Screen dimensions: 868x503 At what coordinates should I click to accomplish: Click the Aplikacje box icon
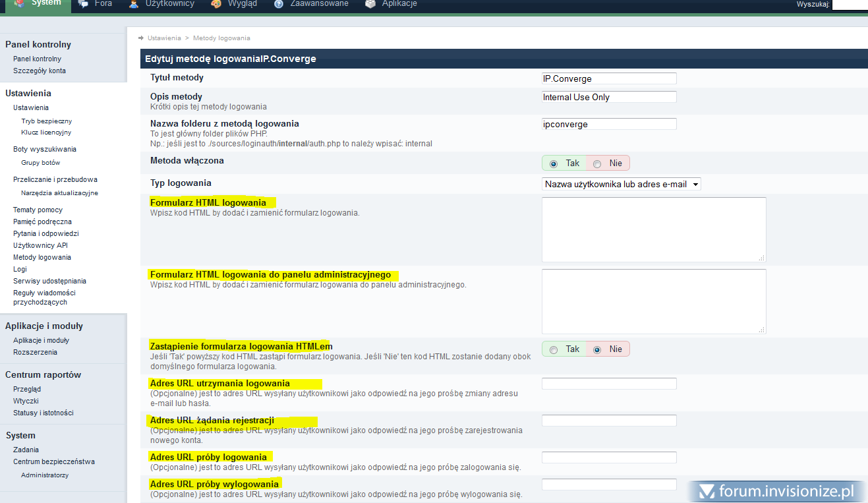click(370, 4)
